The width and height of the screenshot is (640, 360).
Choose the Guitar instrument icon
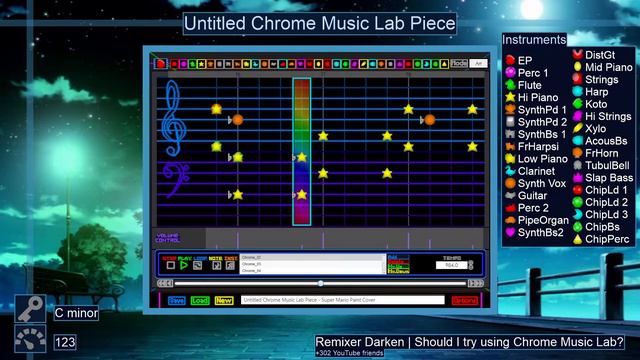[x=273, y=64]
